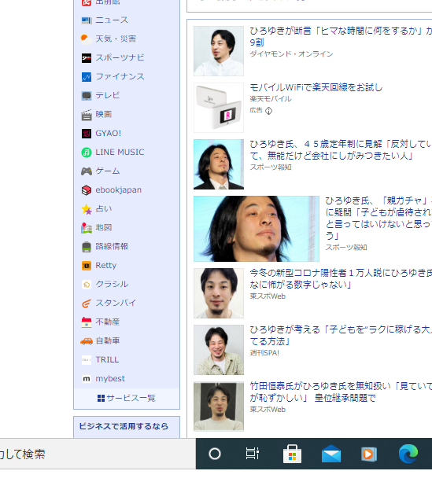Click the Windows taskbar search box
The width and height of the screenshot is (432, 504).
coord(98,454)
